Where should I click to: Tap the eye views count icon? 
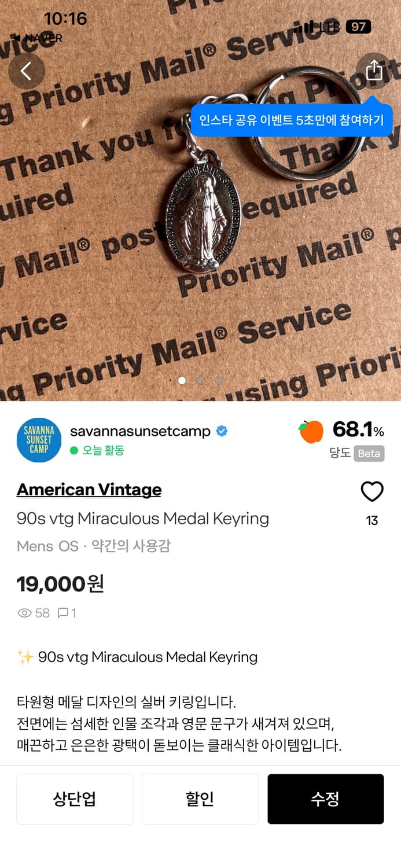click(x=24, y=613)
